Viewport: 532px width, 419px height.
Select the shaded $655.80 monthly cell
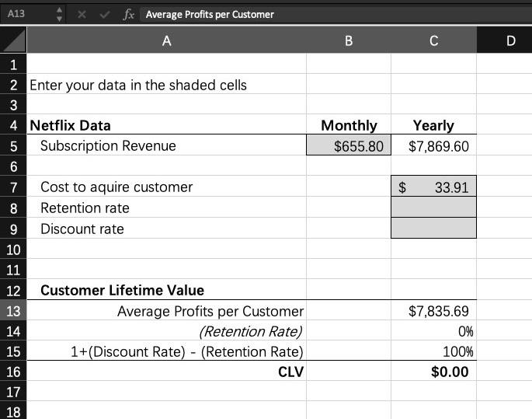coord(349,145)
